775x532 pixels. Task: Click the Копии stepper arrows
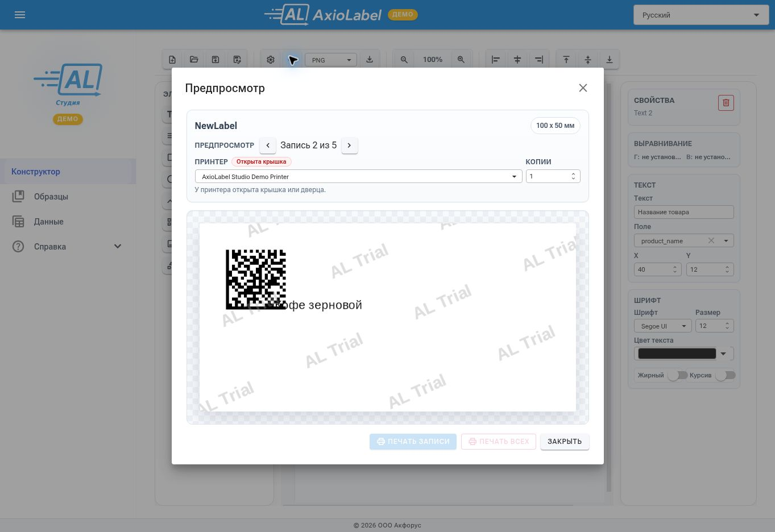pyautogui.click(x=573, y=176)
